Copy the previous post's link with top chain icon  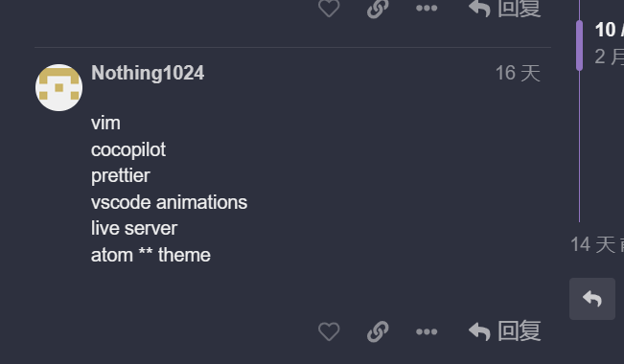click(378, 8)
